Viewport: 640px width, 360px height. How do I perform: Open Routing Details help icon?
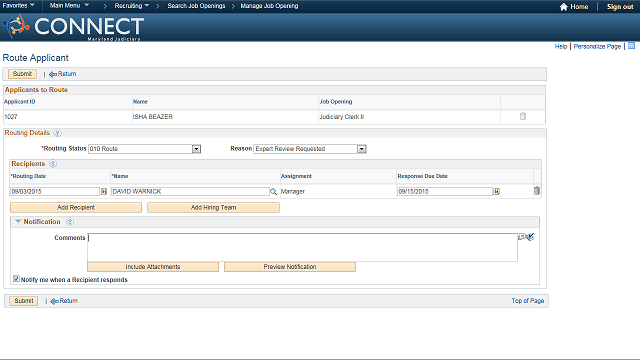[58, 133]
